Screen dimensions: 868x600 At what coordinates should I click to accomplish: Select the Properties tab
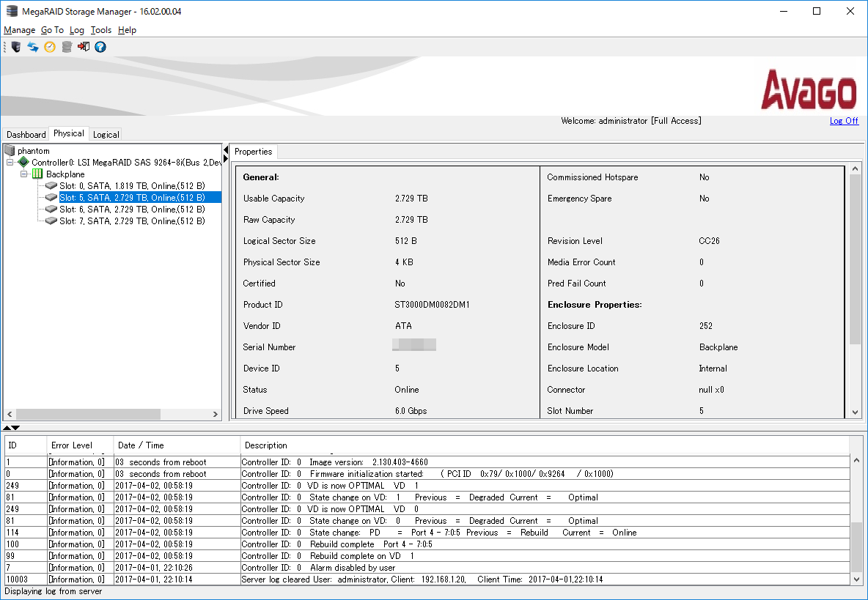coord(254,152)
